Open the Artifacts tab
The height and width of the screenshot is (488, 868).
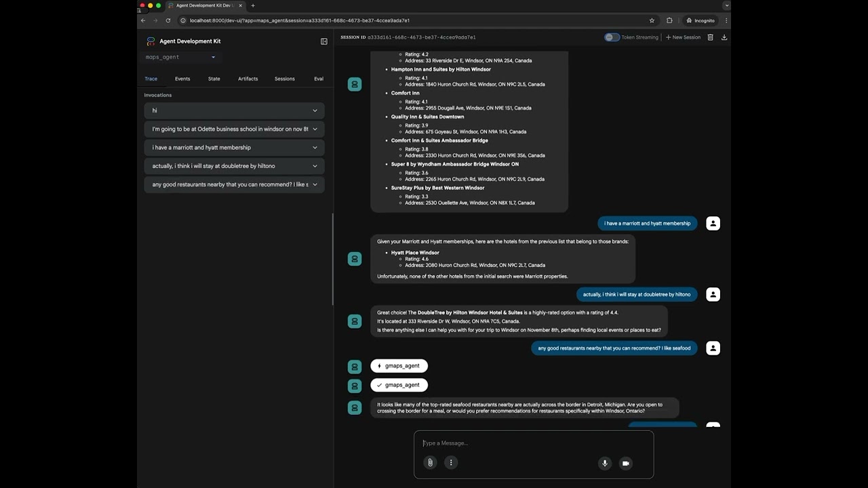[x=248, y=79]
